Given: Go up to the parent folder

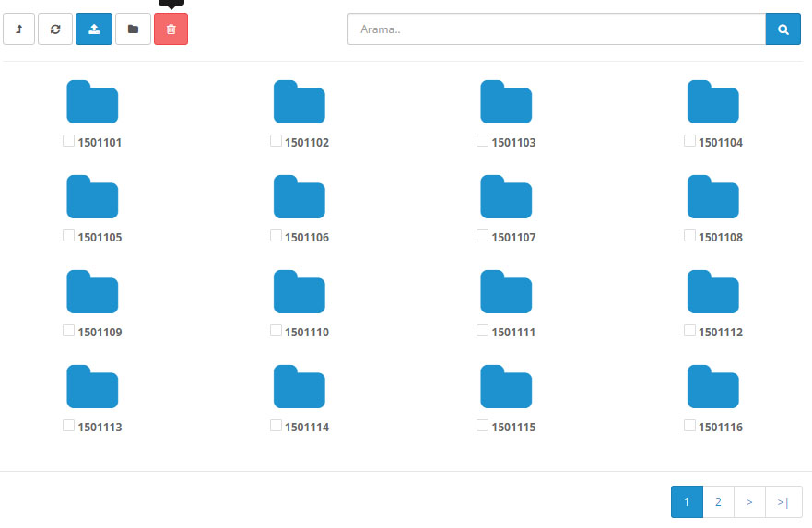Looking at the screenshot, I should [x=19, y=29].
